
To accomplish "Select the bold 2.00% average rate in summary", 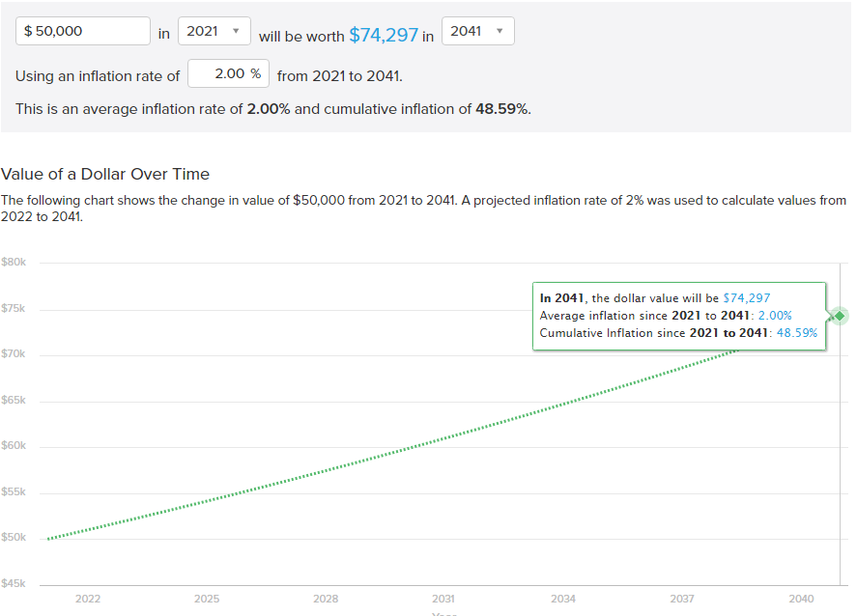I will tap(269, 109).
